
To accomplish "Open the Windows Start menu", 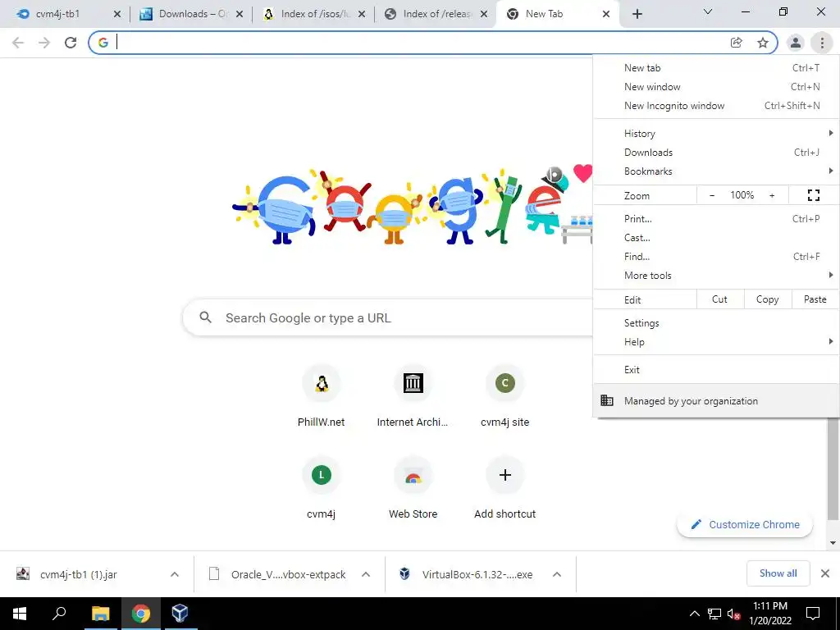I will click(x=20, y=614).
